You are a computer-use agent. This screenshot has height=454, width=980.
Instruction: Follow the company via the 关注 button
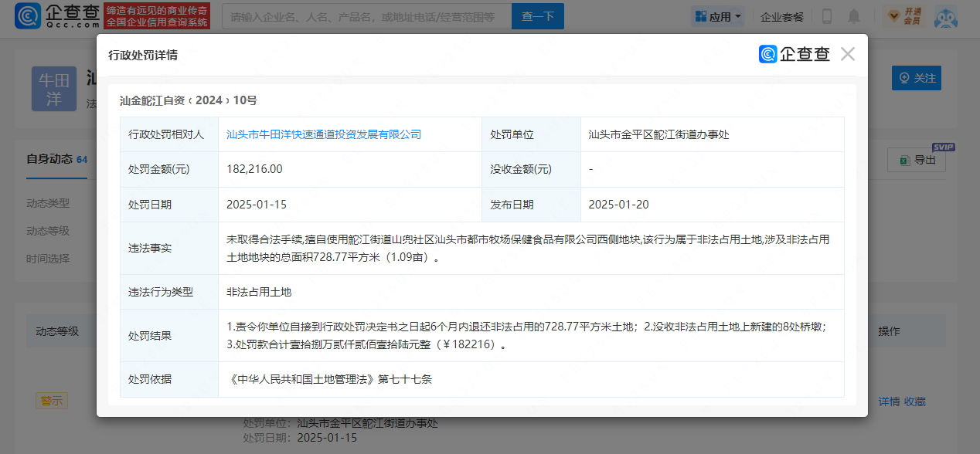[916, 78]
